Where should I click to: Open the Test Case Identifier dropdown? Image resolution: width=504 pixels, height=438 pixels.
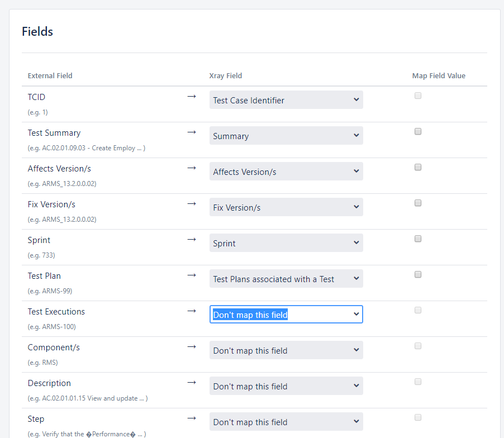pyautogui.click(x=286, y=100)
